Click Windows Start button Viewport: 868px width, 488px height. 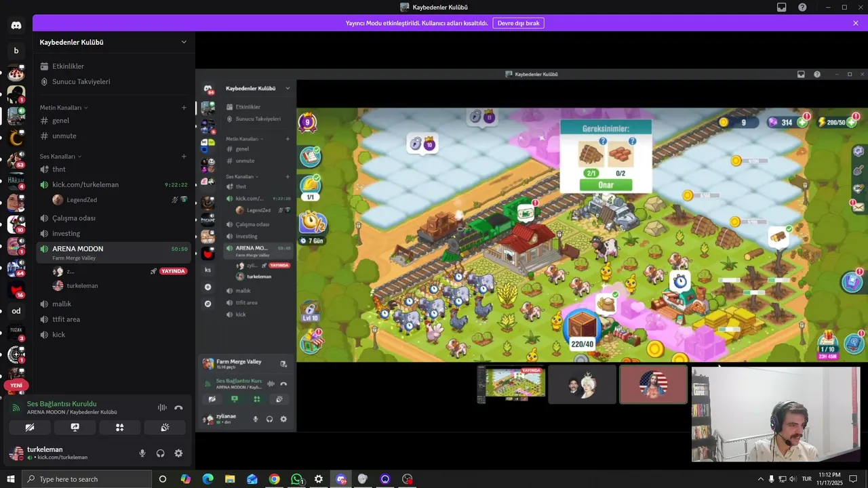10,479
